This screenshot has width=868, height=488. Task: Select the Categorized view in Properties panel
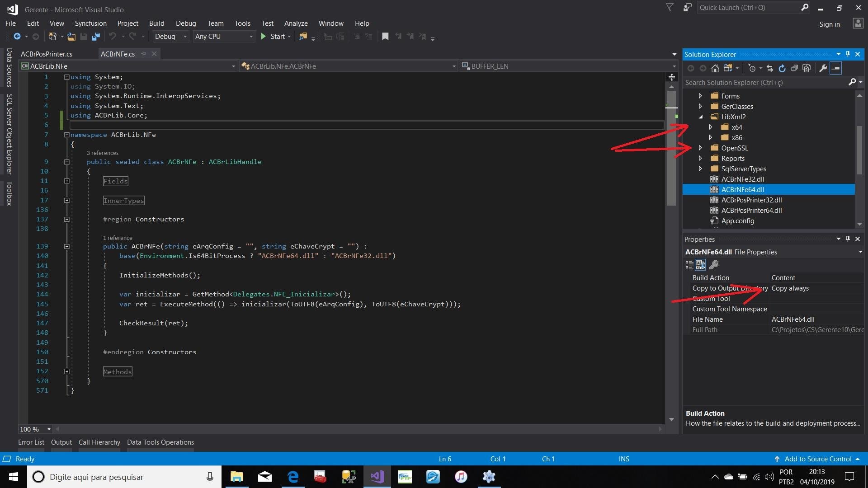[689, 265]
